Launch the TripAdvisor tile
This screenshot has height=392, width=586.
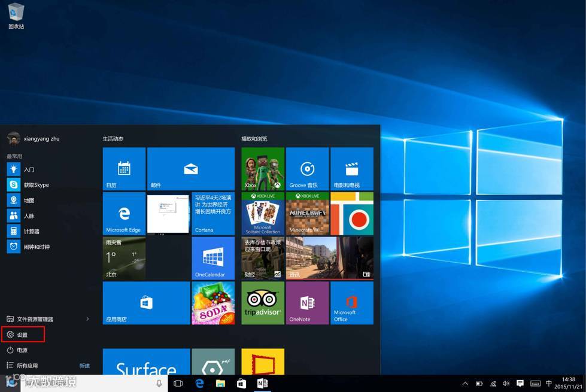coord(263,303)
